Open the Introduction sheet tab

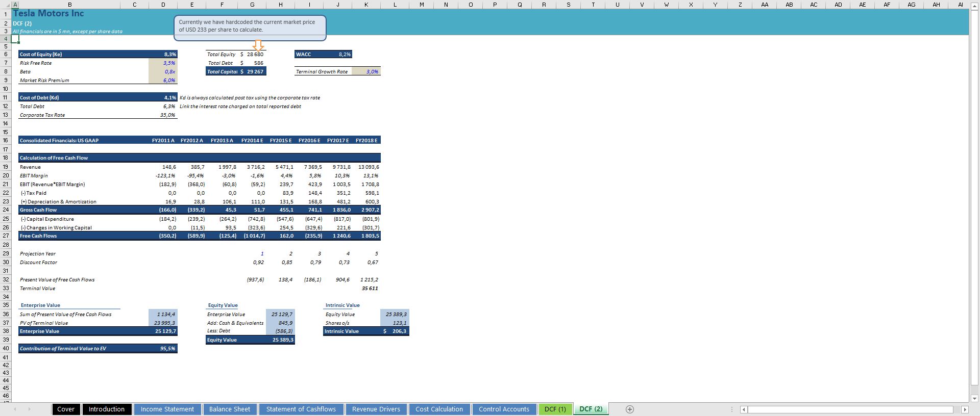coord(106,409)
